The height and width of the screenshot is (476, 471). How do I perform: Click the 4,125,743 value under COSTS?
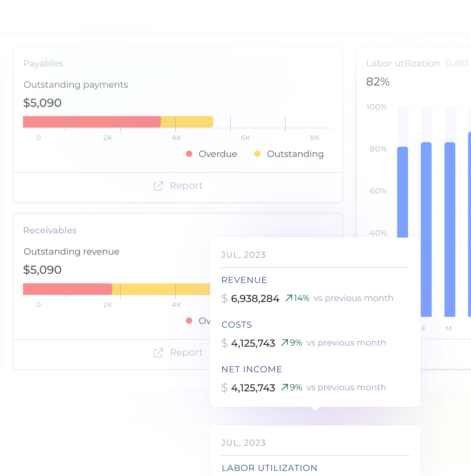click(253, 343)
